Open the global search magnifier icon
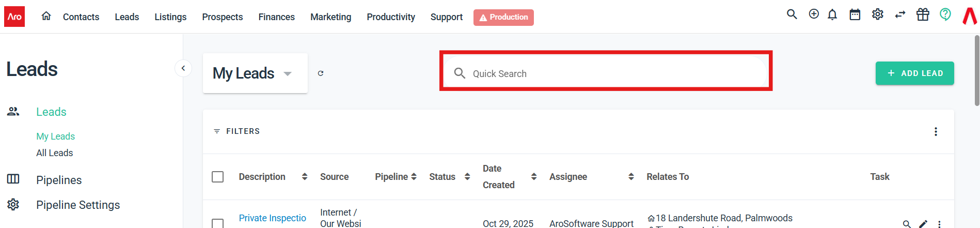 [792, 14]
